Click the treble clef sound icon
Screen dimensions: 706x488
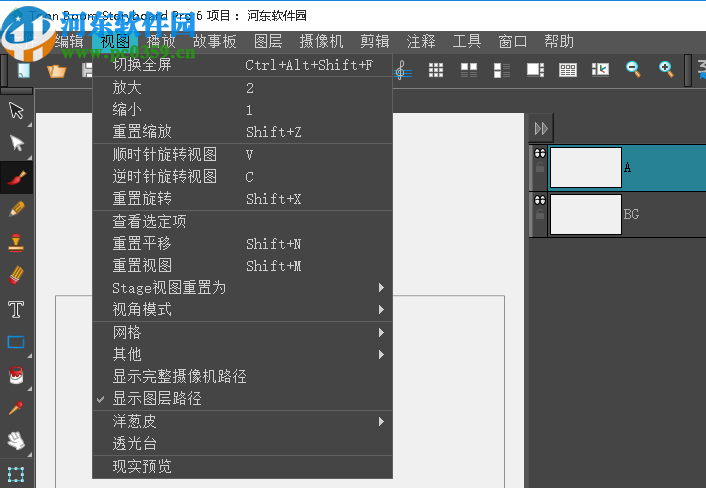[x=402, y=70]
